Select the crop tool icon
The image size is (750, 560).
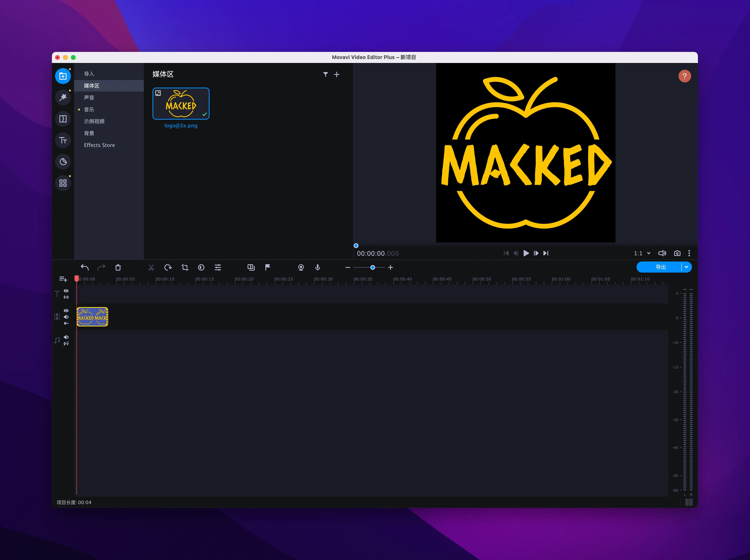pos(185,267)
